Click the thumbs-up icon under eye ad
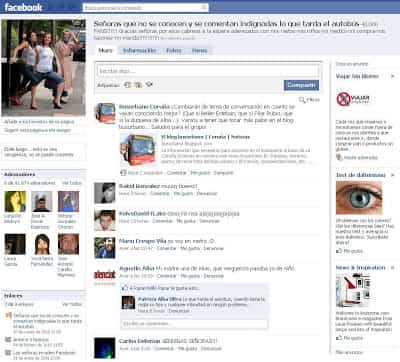 [x=339, y=251]
